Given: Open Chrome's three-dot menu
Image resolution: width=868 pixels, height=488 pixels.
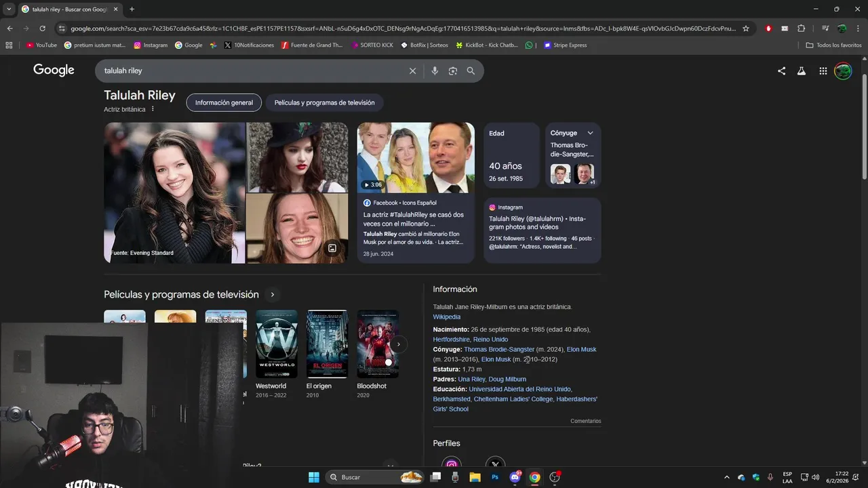Looking at the screenshot, I should (x=859, y=28).
